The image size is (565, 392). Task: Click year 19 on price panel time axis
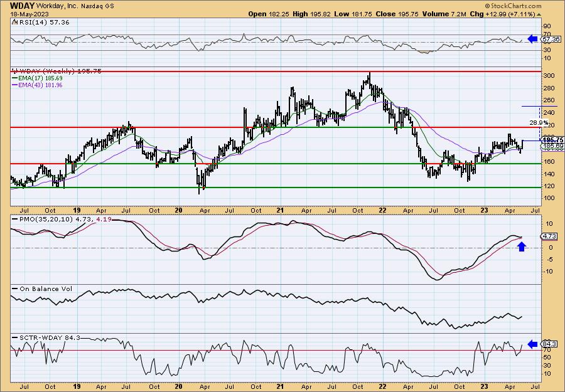[x=77, y=210]
